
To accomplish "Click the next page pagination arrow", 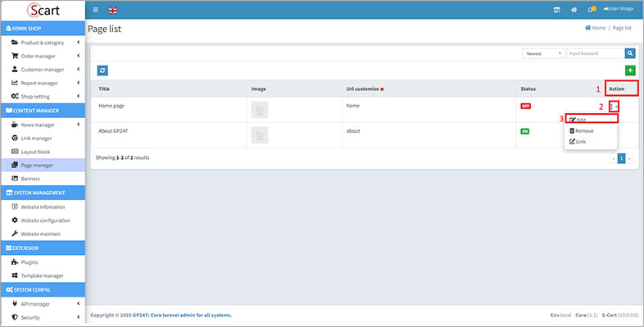I will coord(629,158).
